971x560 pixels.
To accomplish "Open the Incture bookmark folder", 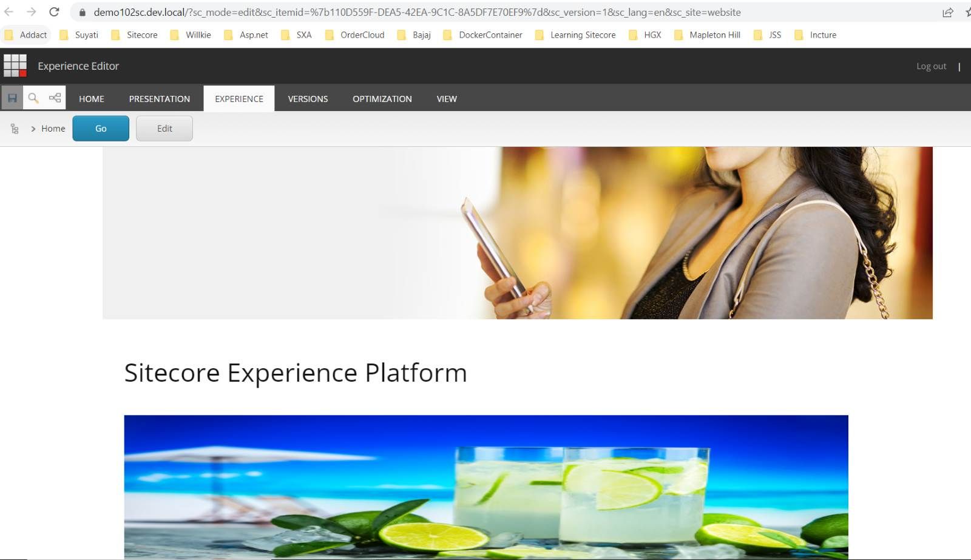I will pyautogui.click(x=816, y=35).
